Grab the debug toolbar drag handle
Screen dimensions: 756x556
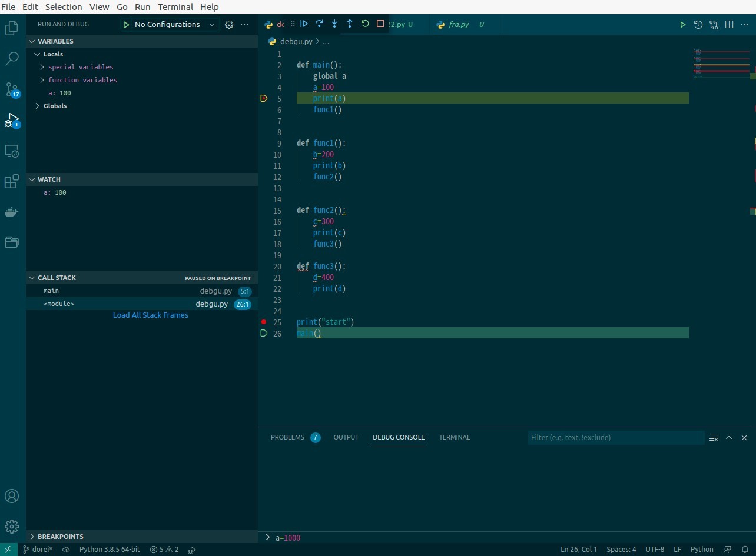[293, 24]
